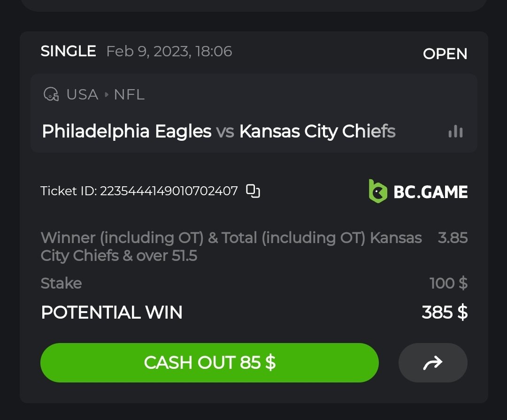Click the OPEN bet status label
Viewport: 507px width, 420px height.
point(445,54)
